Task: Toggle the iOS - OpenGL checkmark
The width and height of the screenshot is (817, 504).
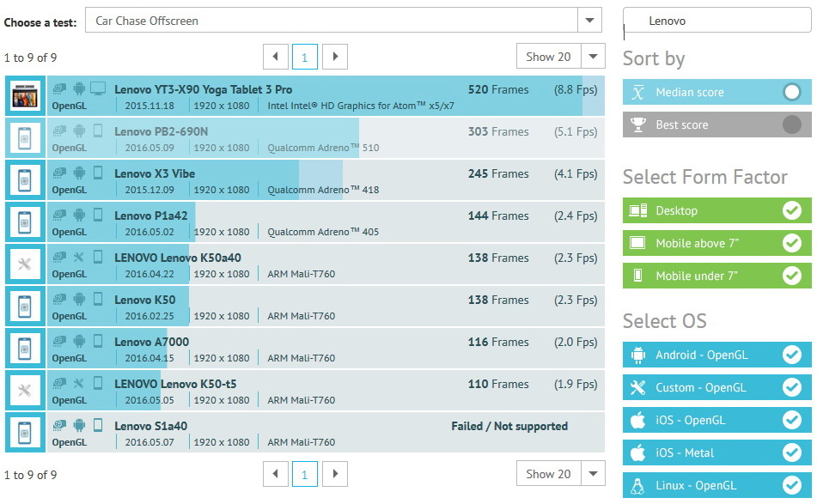Action: (x=792, y=420)
